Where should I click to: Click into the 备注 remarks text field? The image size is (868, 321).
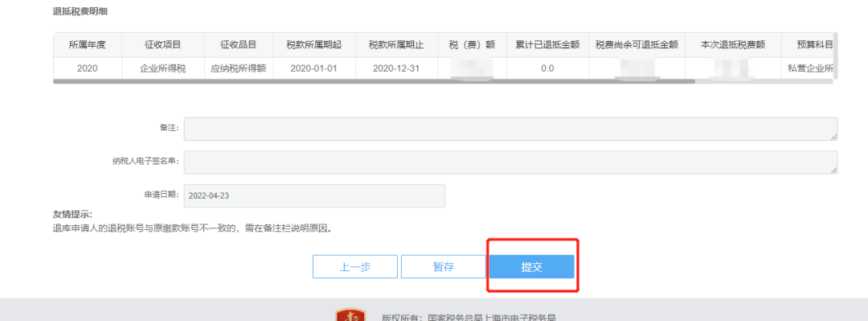point(510,129)
